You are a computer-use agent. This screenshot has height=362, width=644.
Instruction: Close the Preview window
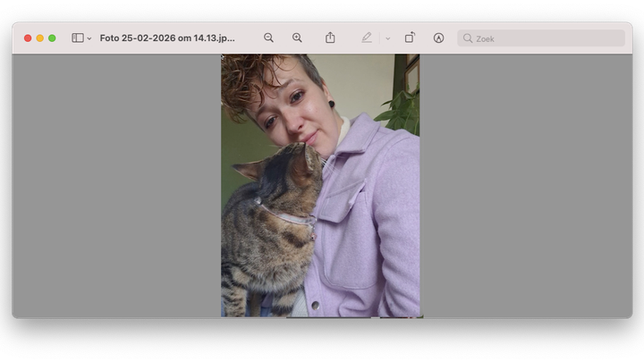(28, 38)
